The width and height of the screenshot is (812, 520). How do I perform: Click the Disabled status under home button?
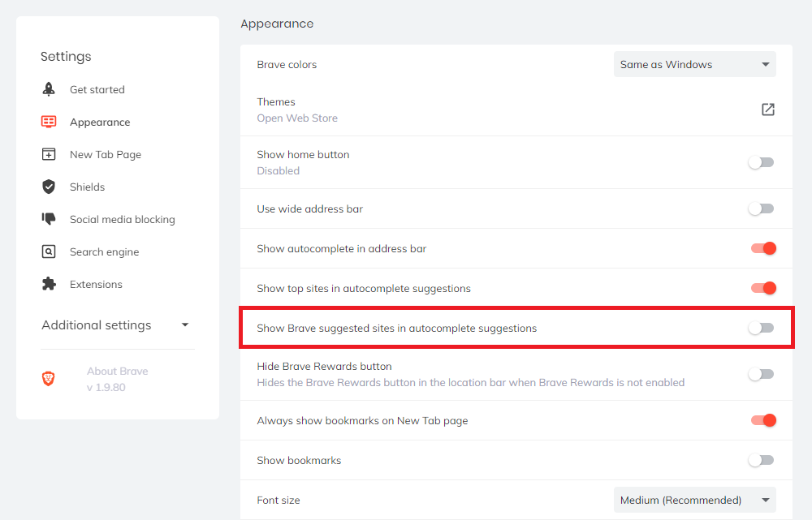tap(278, 170)
